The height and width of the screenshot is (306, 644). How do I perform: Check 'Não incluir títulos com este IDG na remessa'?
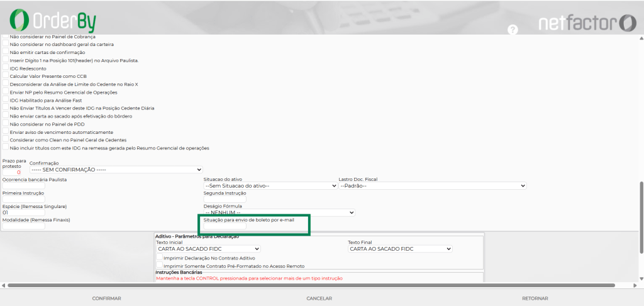tap(5, 147)
